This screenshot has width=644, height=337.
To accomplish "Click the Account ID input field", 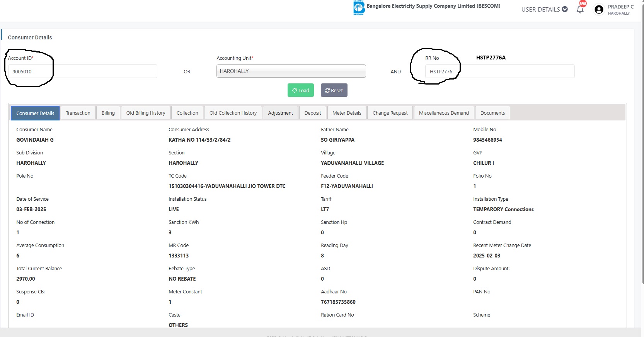I will [x=83, y=71].
